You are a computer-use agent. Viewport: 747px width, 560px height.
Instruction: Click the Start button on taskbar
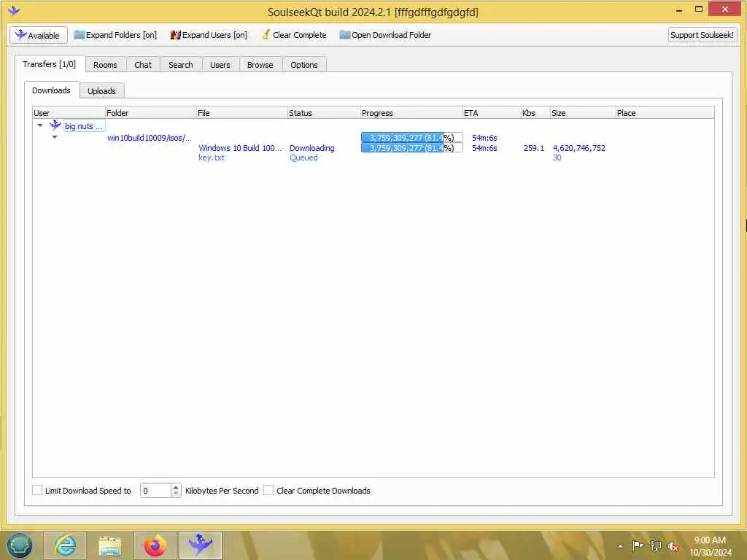[20, 545]
